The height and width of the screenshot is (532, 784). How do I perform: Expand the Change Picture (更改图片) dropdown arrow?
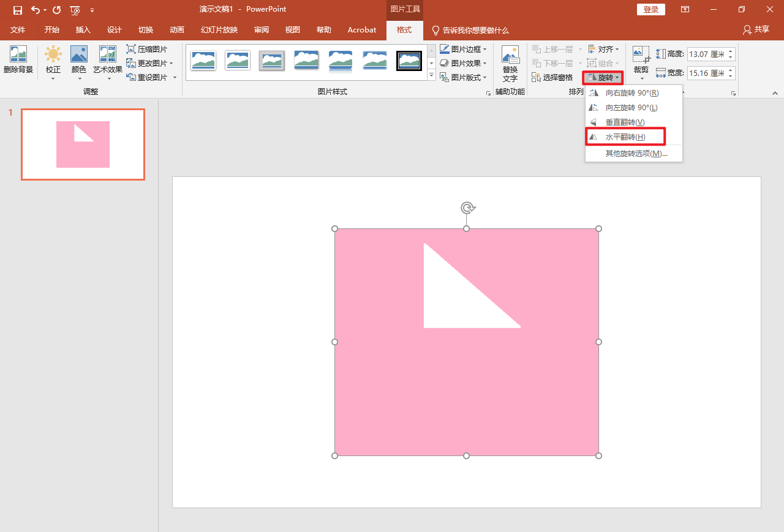tap(171, 63)
